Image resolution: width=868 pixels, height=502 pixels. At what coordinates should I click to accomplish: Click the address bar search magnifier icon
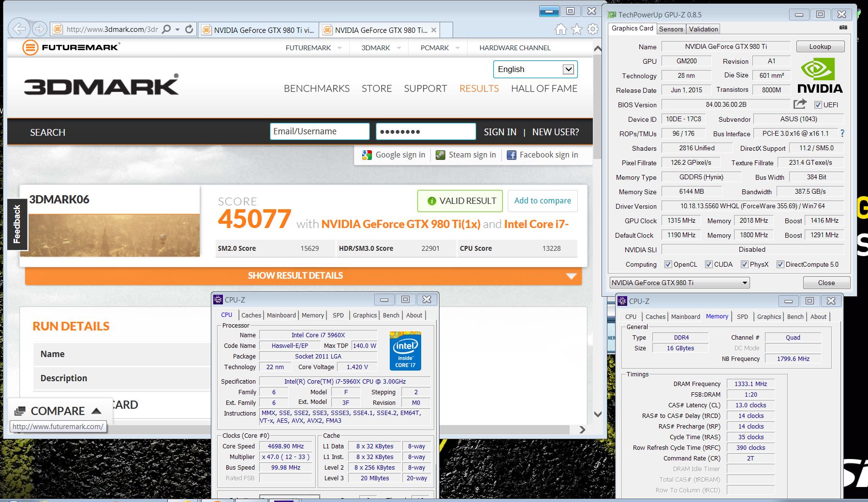[166, 29]
